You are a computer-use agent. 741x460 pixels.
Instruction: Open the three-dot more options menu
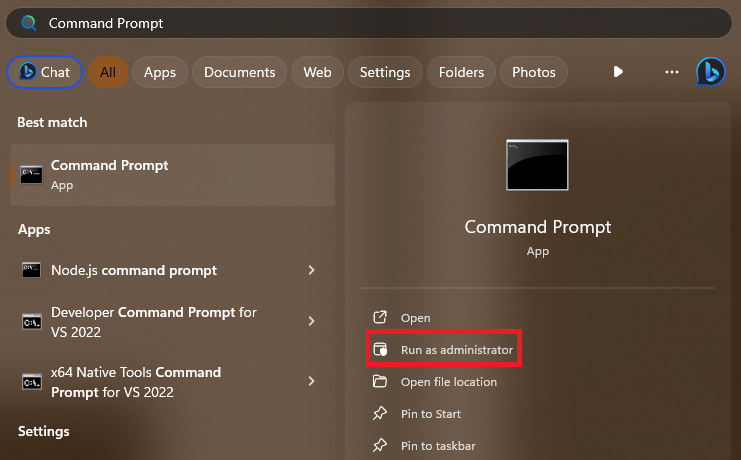[x=671, y=72]
